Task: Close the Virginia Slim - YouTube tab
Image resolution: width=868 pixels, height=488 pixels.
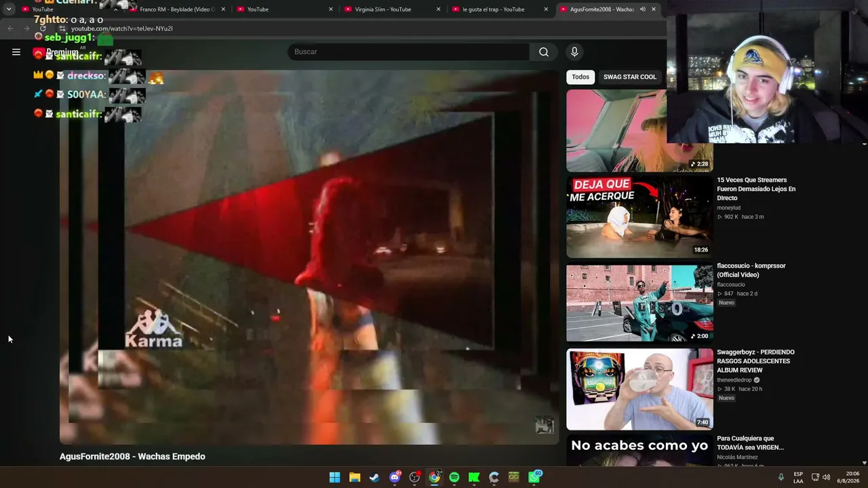Action: pyautogui.click(x=438, y=9)
